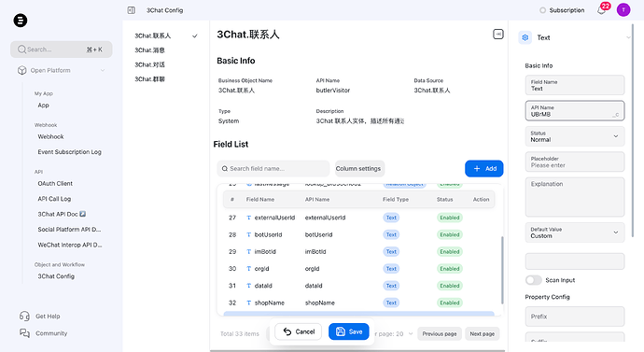
Task: Click the Get Help headset icon
Action: point(24,316)
